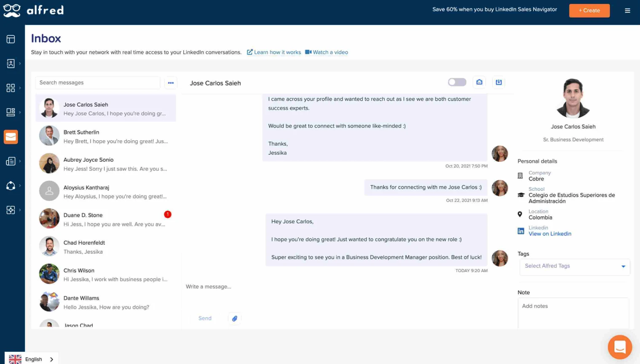This screenshot has height=364, width=640.
Task: Click Jose Carlos Saieh profile photo
Action: [x=573, y=98]
